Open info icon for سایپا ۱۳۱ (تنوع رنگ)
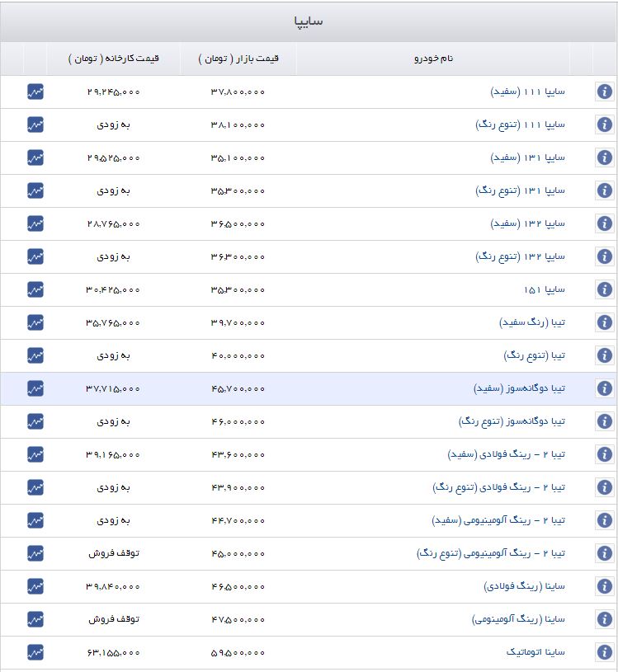618x672 pixels. tap(604, 190)
